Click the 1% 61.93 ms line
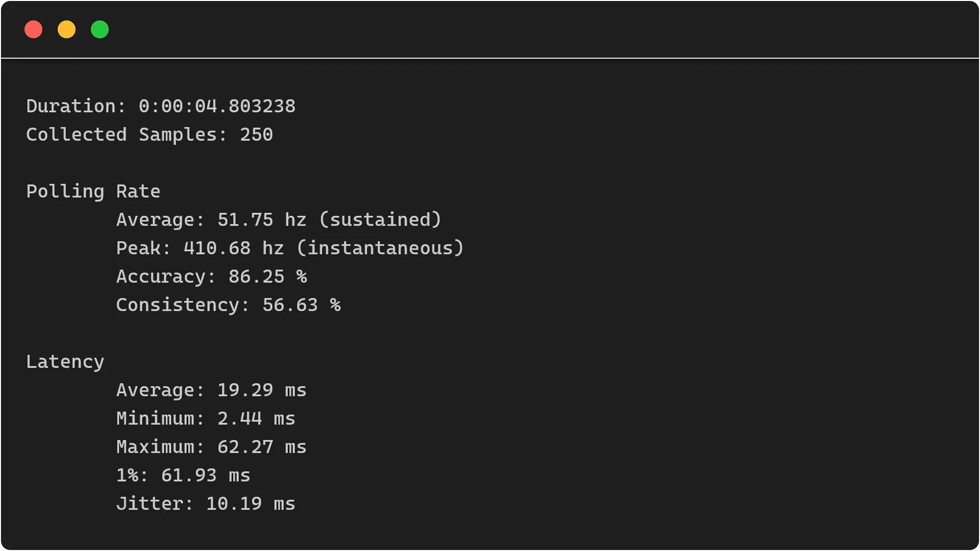The height and width of the screenshot is (551, 980). (x=183, y=475)
